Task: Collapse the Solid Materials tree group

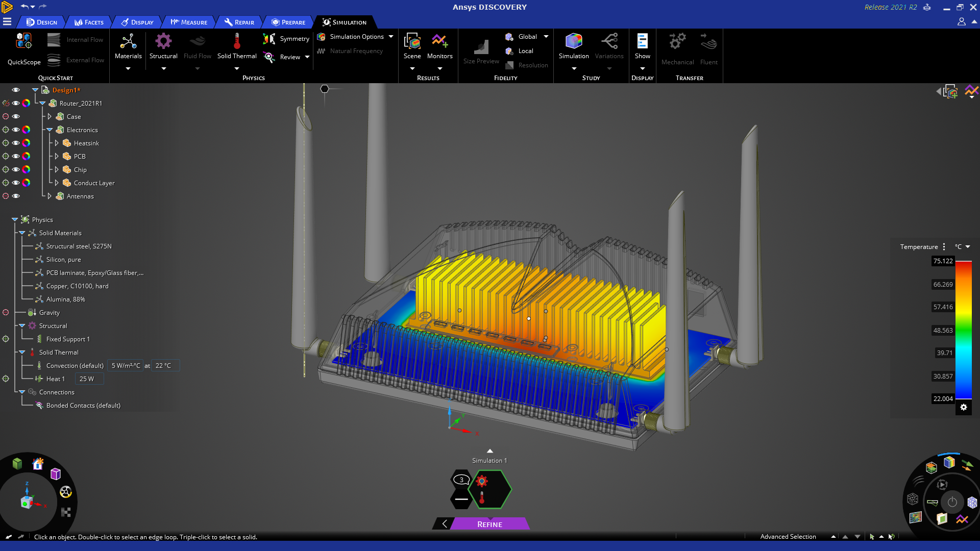Action: click(x=22, y=233)
